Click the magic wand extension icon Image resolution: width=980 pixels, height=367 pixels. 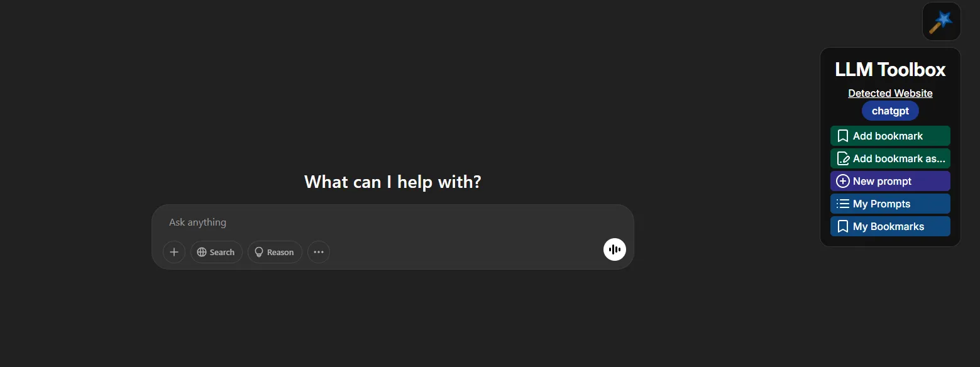941,22
